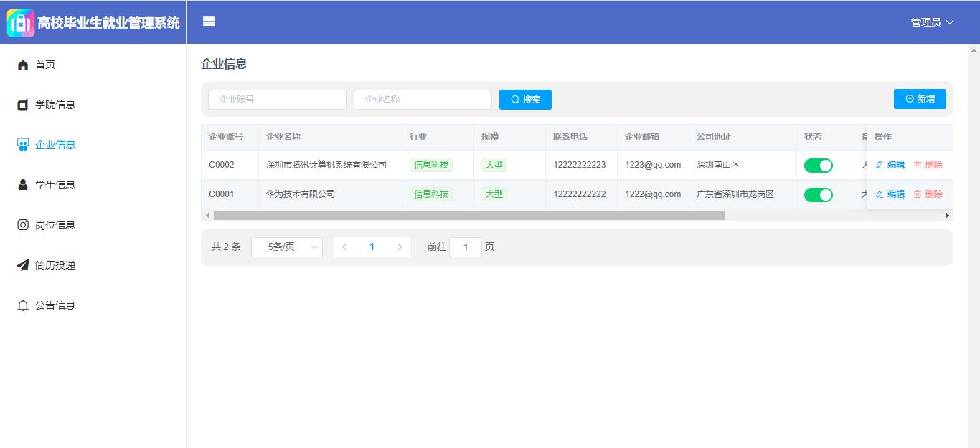Screen dimensions: 980x448
Task: Focus the 企业账号 search input field
Action: pos(277,100)
